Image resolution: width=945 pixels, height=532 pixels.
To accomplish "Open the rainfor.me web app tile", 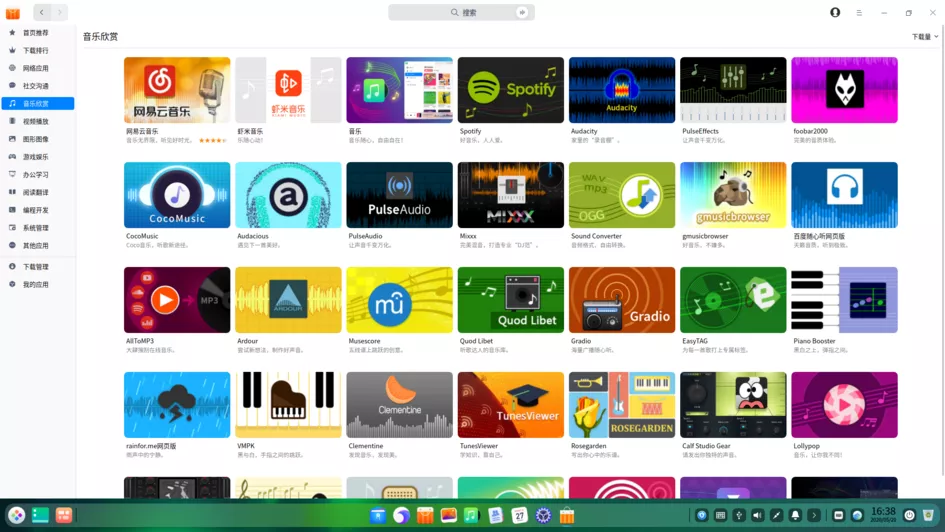I will pyautogui.click(x=177, y=405).
